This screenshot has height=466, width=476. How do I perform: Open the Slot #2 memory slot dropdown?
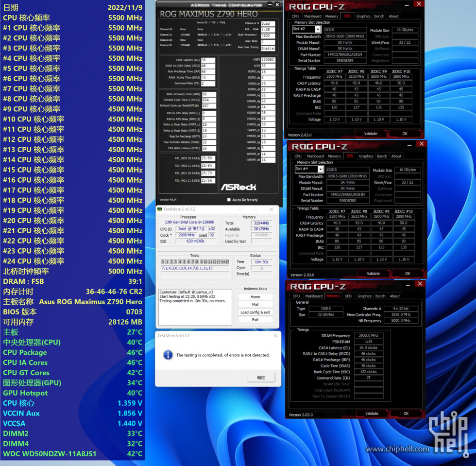coord(318,29)
